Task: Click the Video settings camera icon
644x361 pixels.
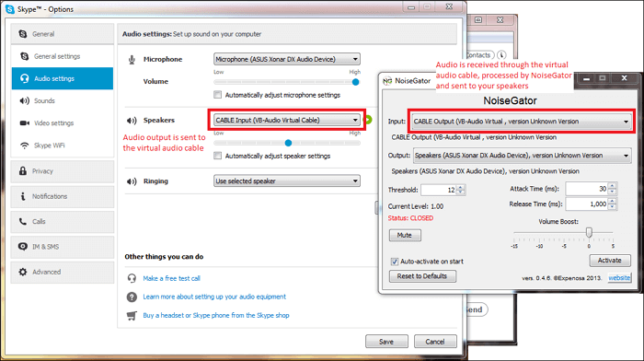Action: [25, 122]
